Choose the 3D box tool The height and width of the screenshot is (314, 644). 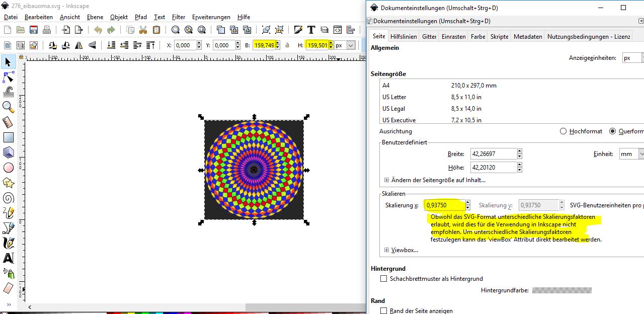(8, 152)
